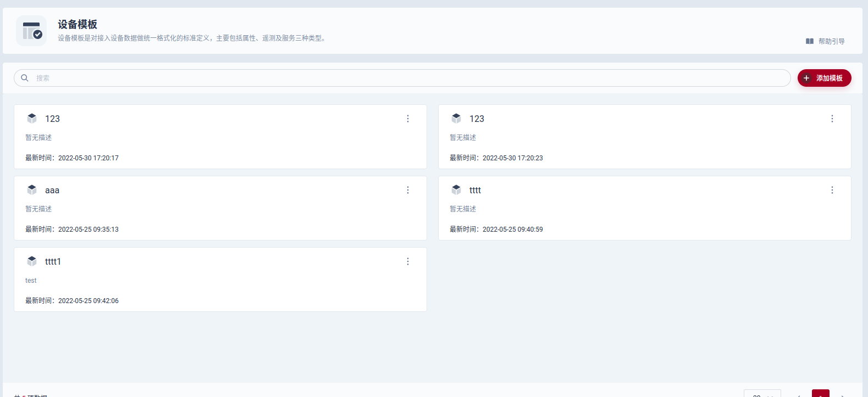Open more options for 123 card updated 17:20:23

coord(832,119)
